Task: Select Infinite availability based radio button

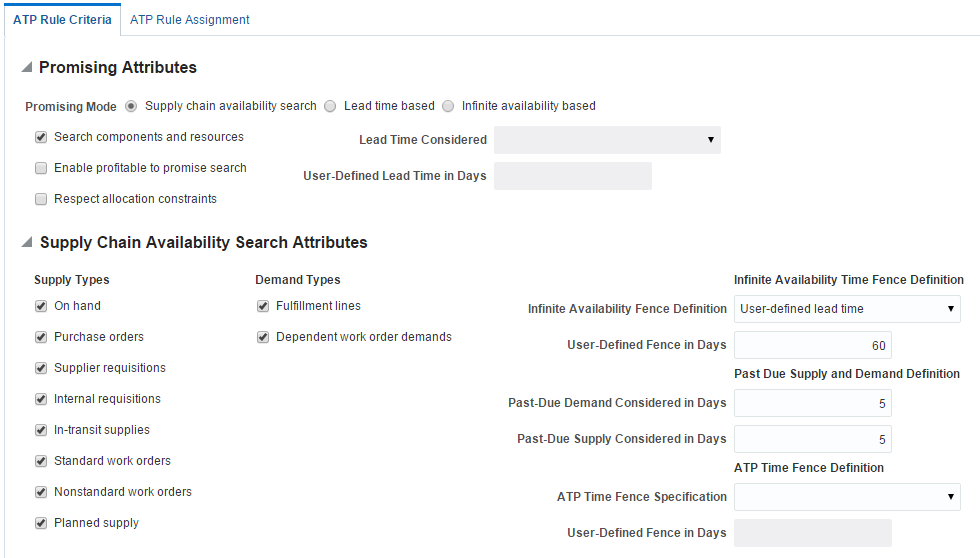Action: point(448,106)
